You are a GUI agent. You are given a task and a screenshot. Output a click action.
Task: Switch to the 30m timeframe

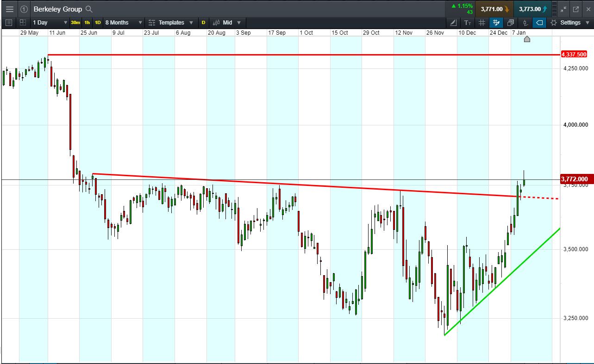click(75, 22)
